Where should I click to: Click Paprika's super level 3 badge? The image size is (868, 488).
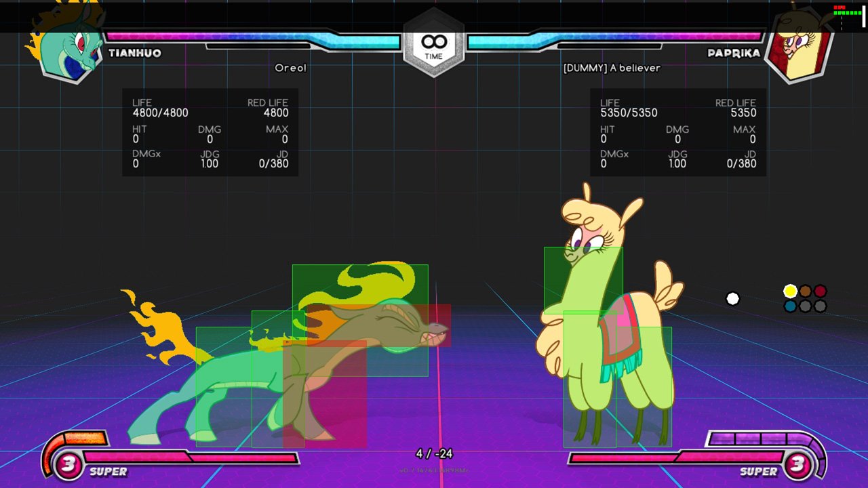click(798, 464)
